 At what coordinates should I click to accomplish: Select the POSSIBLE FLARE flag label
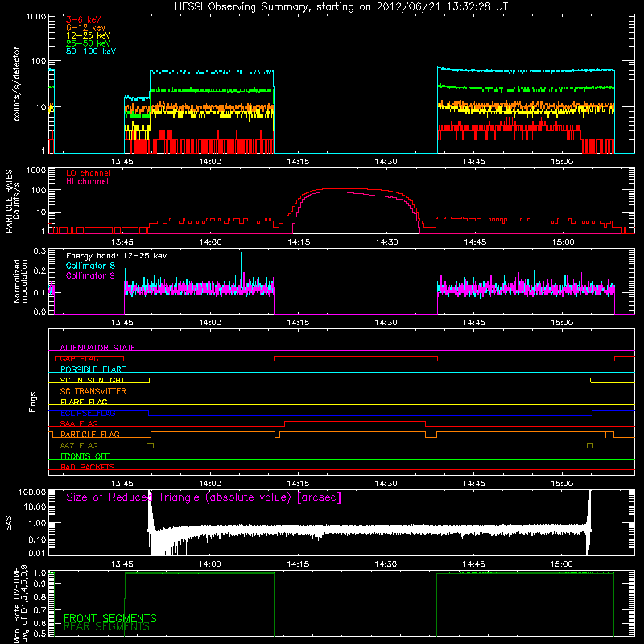93,369
